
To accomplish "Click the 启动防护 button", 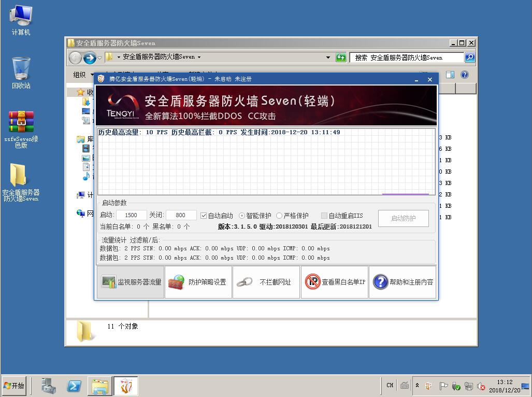I will 404,218.
